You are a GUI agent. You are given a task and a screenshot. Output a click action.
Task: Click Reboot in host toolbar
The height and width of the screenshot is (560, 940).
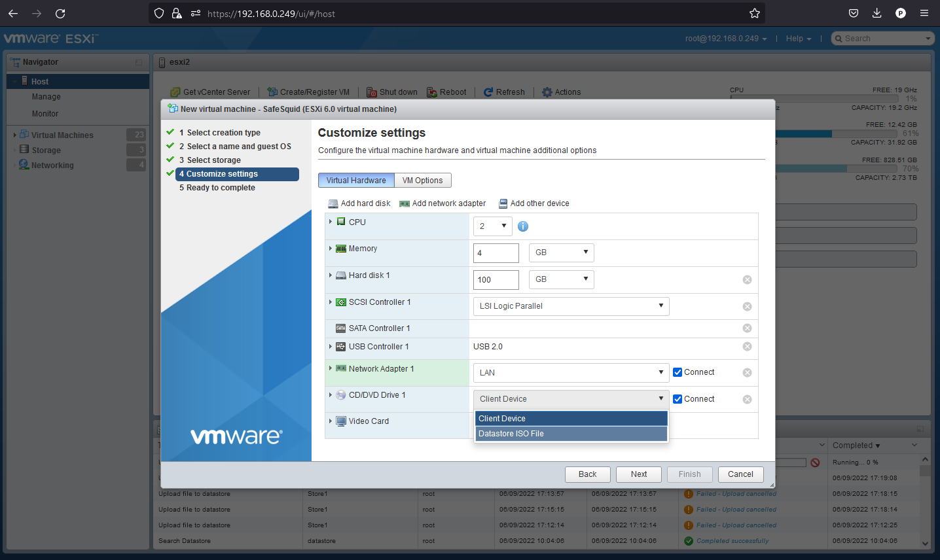[x=446, y=92]
